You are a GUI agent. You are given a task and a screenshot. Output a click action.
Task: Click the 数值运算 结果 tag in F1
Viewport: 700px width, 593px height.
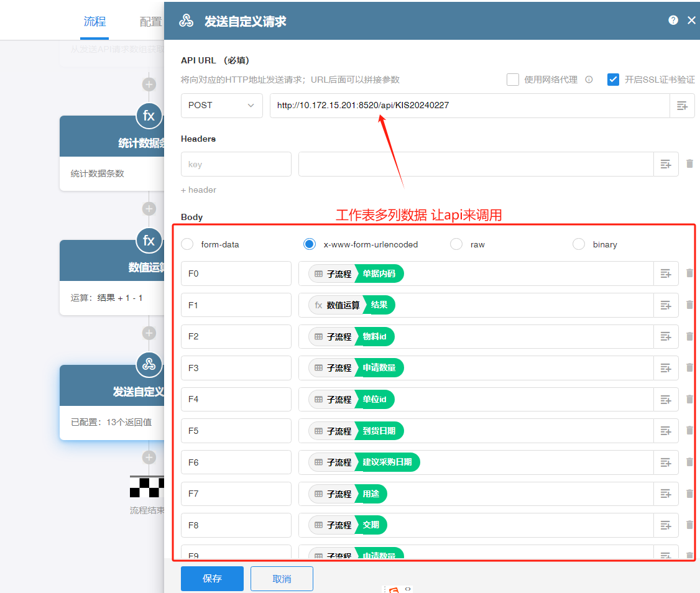coord(352,305)
